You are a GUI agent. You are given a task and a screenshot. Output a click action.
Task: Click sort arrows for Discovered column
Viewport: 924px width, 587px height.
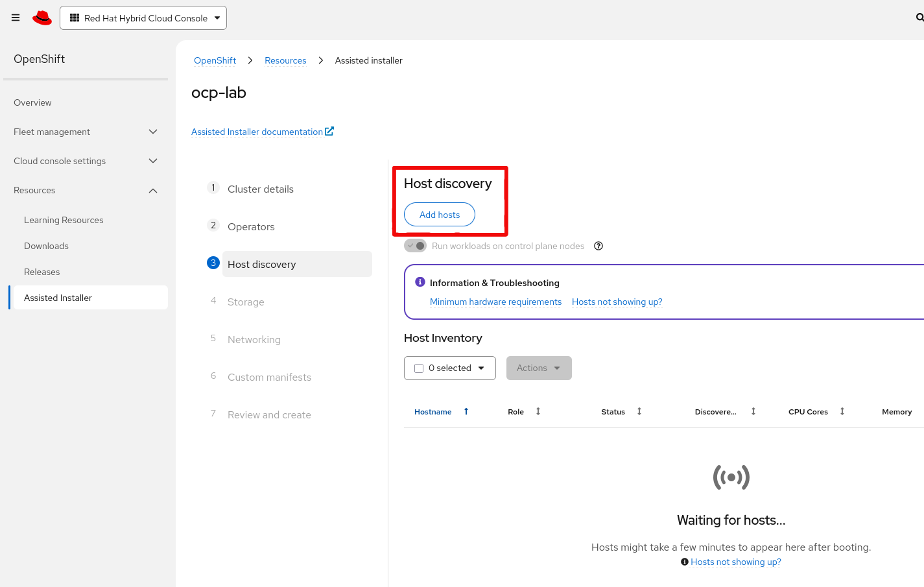coord(753,411)
